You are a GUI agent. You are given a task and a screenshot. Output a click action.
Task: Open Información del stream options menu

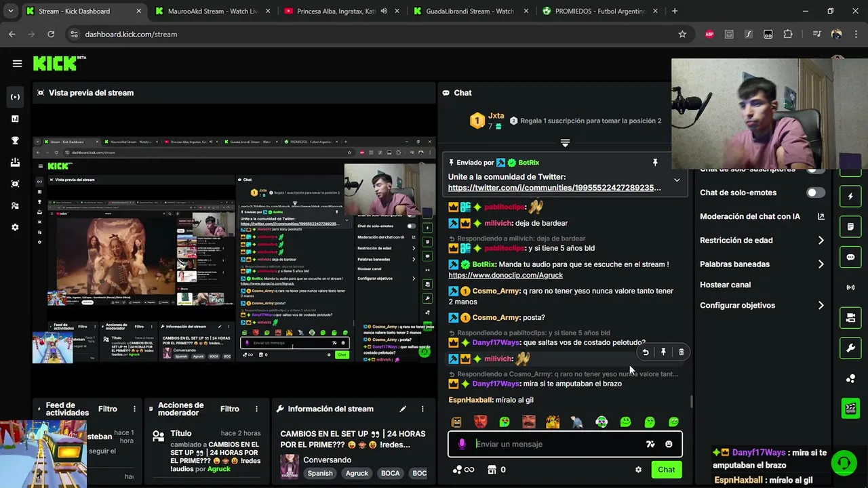[422, 409]
